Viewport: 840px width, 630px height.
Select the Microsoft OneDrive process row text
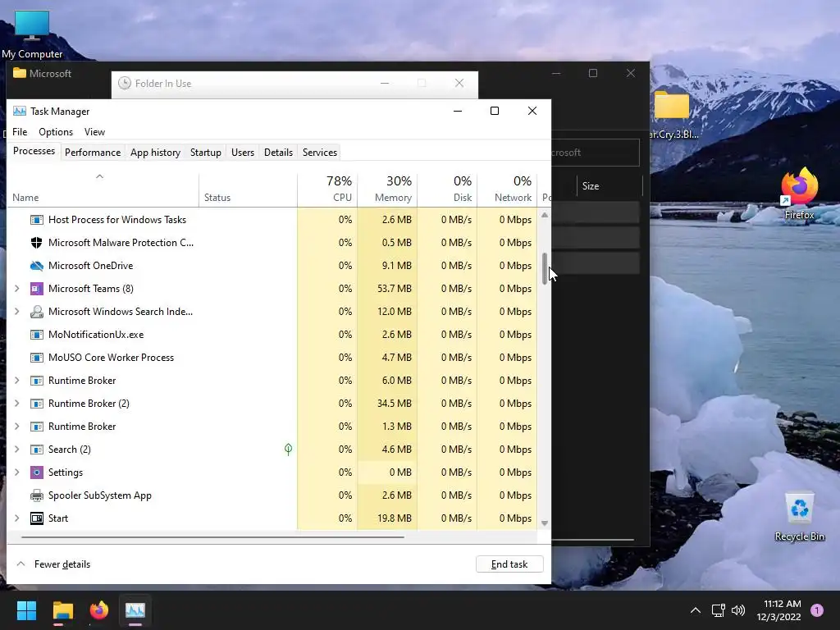click(x=90, y=266)
